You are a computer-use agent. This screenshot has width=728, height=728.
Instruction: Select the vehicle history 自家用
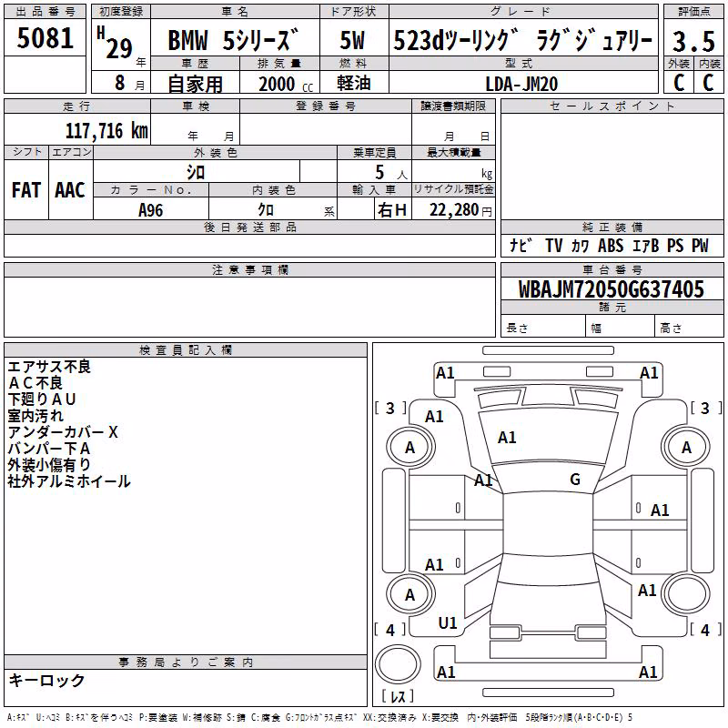point(195,84)
